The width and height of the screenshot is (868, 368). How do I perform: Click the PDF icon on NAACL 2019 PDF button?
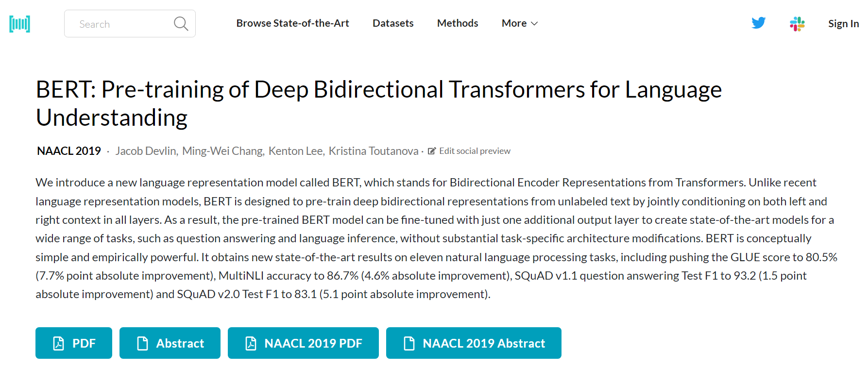tap(251, 343)
